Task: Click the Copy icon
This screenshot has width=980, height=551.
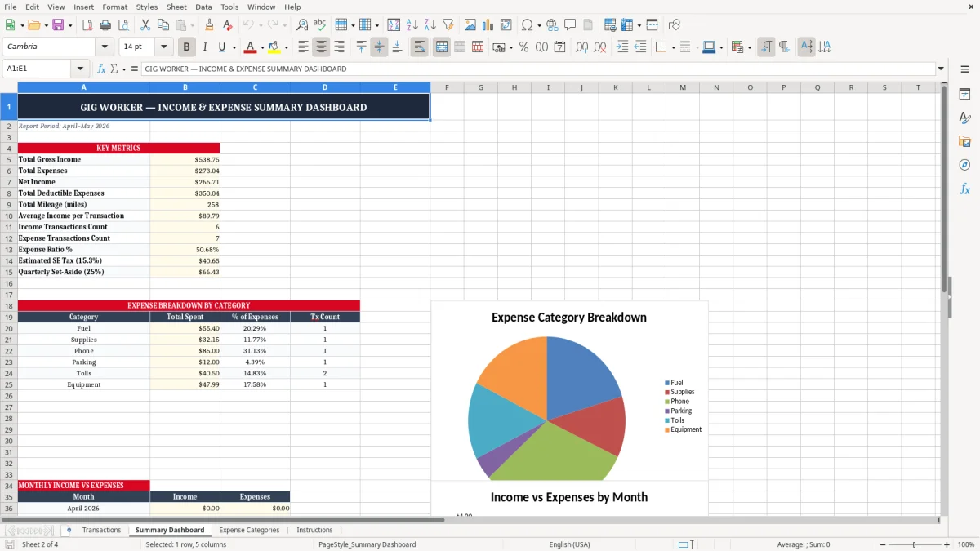Action: [163, 25]
